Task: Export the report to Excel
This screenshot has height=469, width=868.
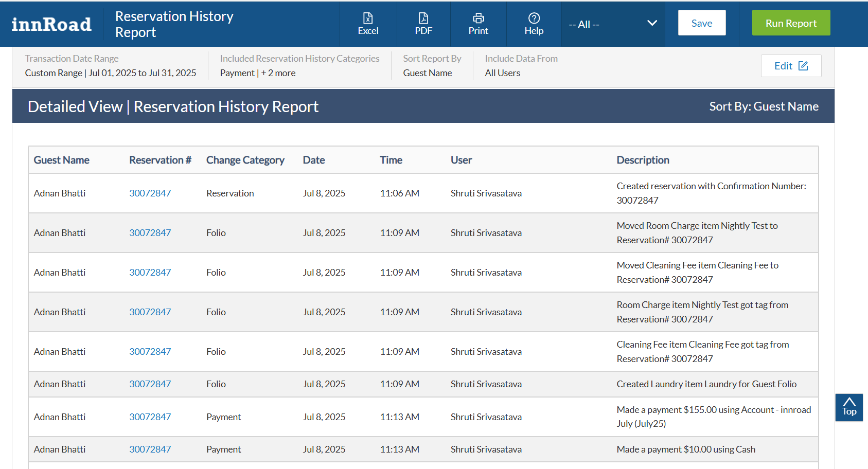Action: pos(368,24)
